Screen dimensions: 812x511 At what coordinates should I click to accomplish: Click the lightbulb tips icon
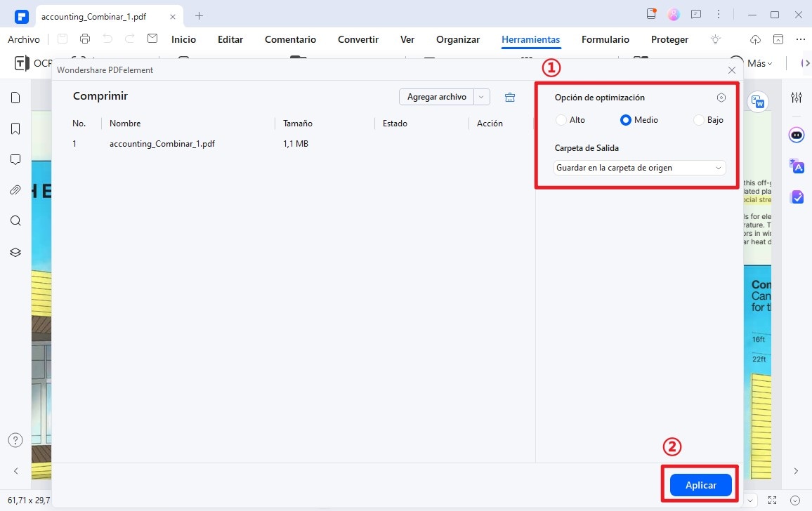pyautogui.click(x=716, y=39)
